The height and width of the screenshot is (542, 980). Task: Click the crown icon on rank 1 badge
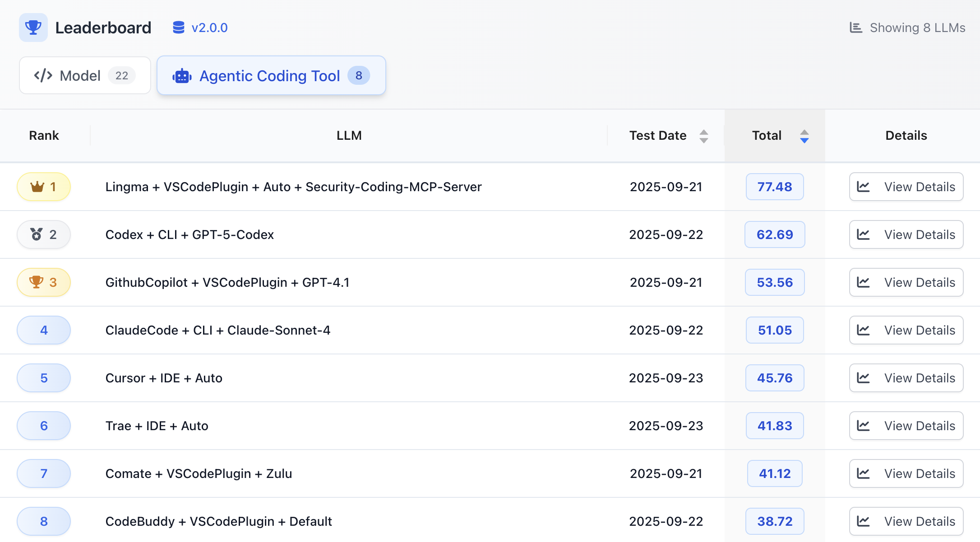(37, 187)
